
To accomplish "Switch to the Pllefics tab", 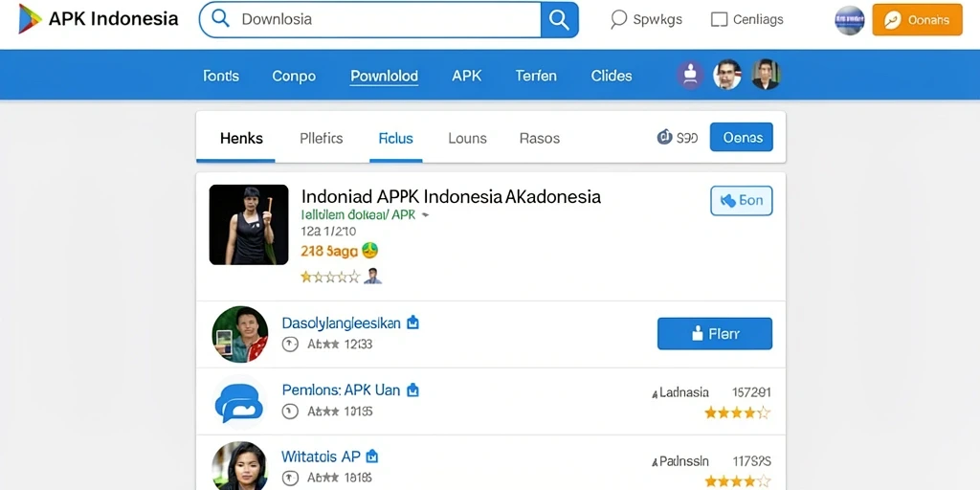I will tap(322, 139).
